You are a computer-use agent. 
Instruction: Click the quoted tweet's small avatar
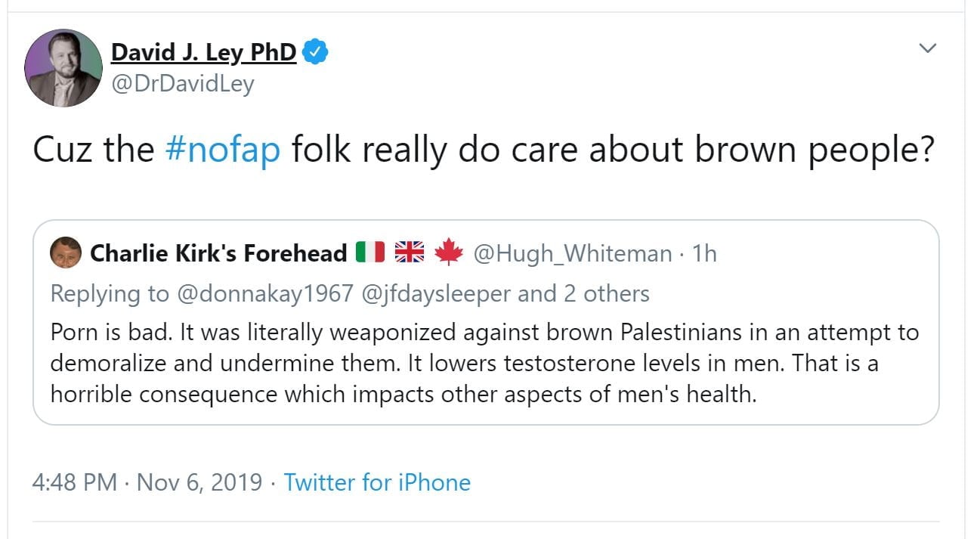point(66,252)
